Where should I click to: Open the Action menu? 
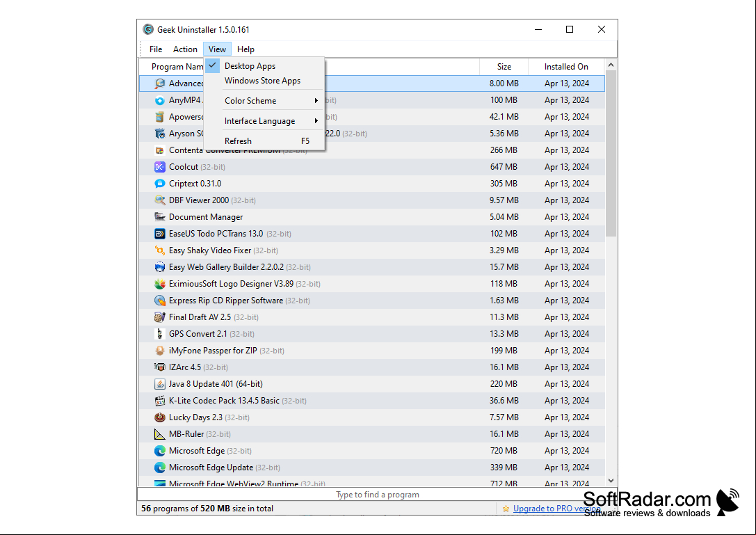(185, 49)
